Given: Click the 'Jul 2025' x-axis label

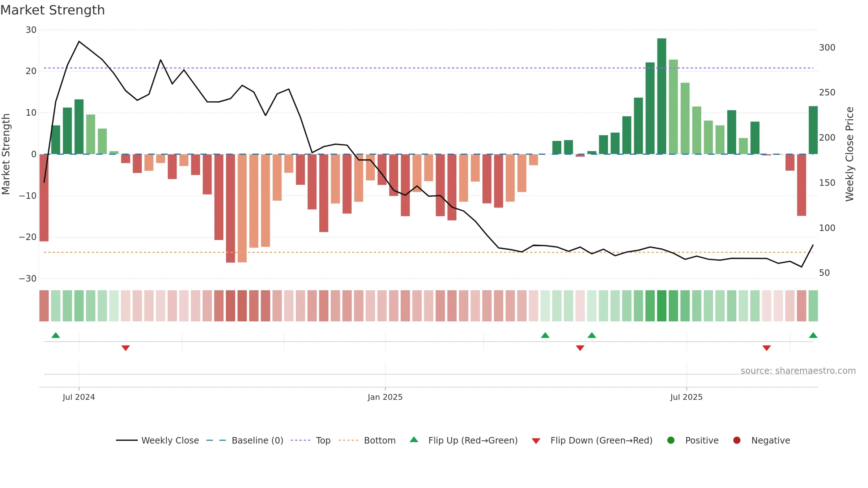Looking at the screenshot, I should pos(686,397).
